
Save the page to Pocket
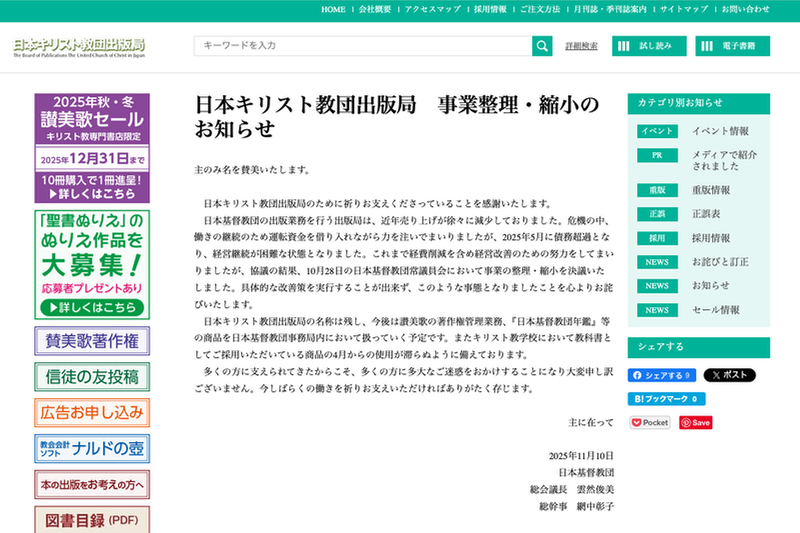click(650, 423)
